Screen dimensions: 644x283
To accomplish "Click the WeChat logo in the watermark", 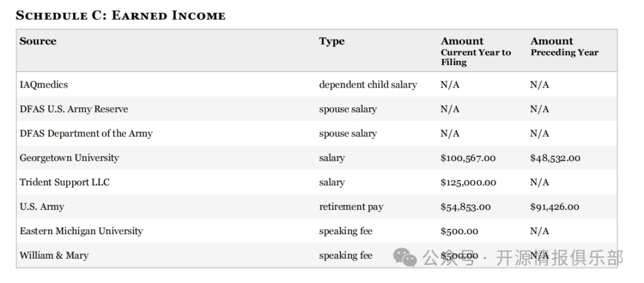I will tap(405, 257).
